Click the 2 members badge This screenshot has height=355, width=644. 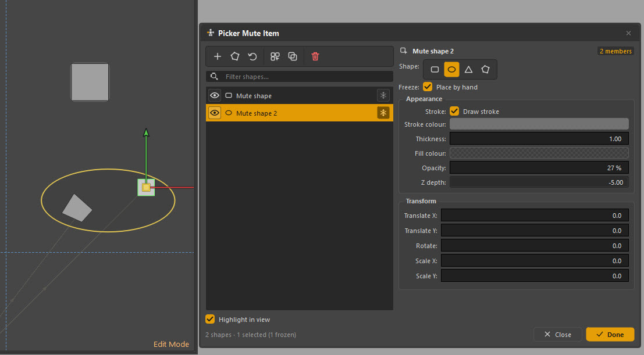coord(615,51)
